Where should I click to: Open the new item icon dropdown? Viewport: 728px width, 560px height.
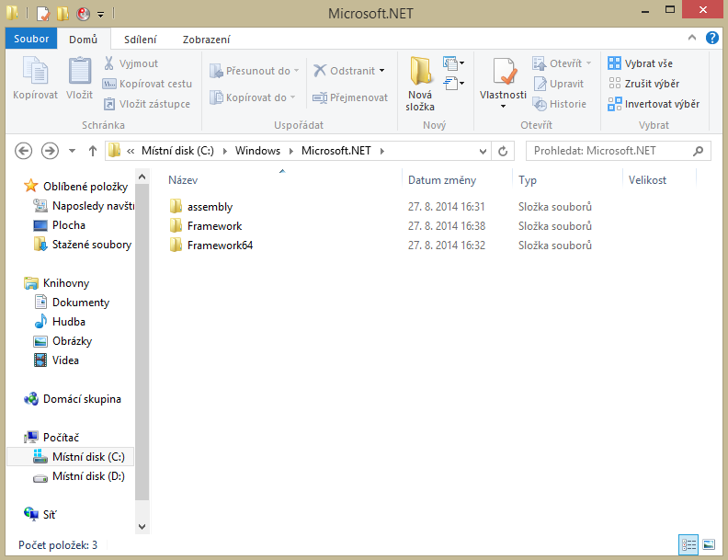coord(453,63)
